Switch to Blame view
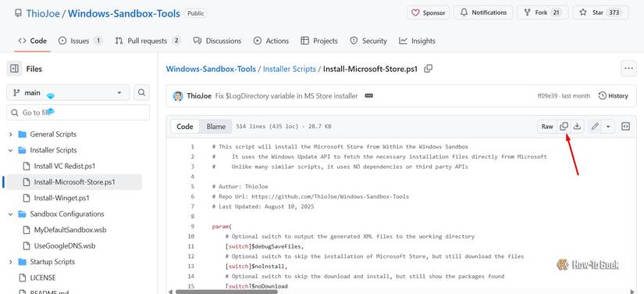This screenshot has width=644, height=294. [216, 126]
